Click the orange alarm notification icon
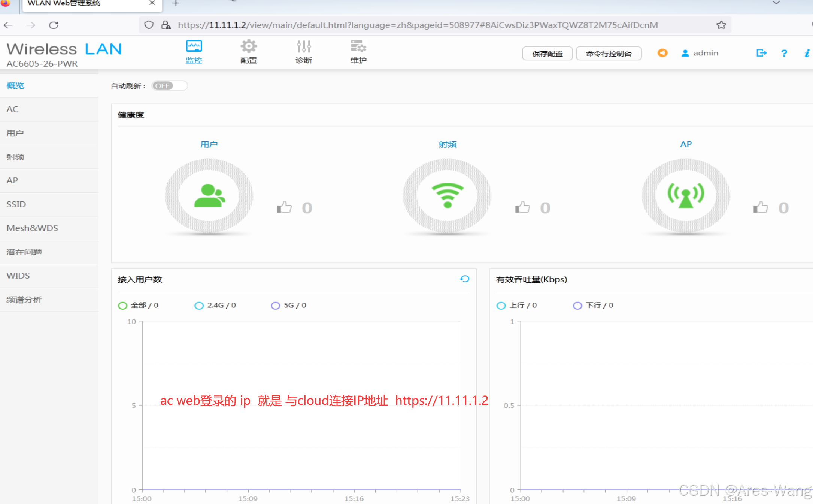The width and height of the screenshot is (813, 504). pyautogui.click(x=662, y=53)
